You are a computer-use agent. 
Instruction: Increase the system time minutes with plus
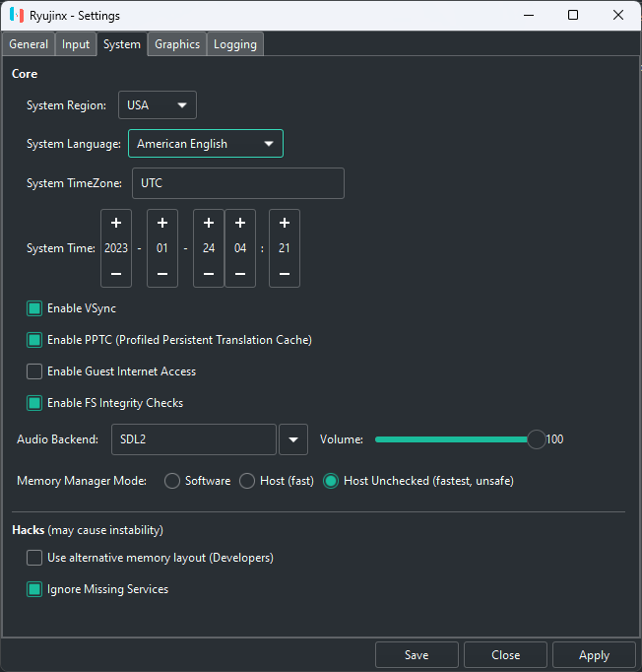285,223
